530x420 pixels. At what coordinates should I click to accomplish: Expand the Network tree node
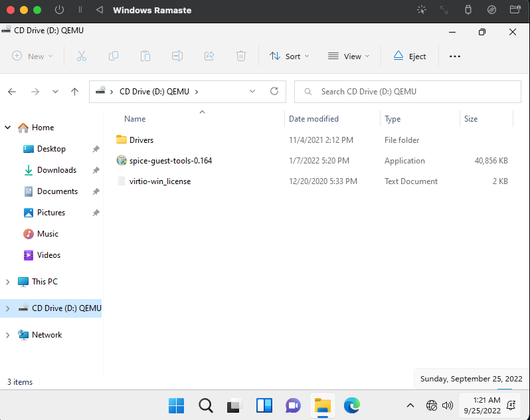[x=7, y=335]
